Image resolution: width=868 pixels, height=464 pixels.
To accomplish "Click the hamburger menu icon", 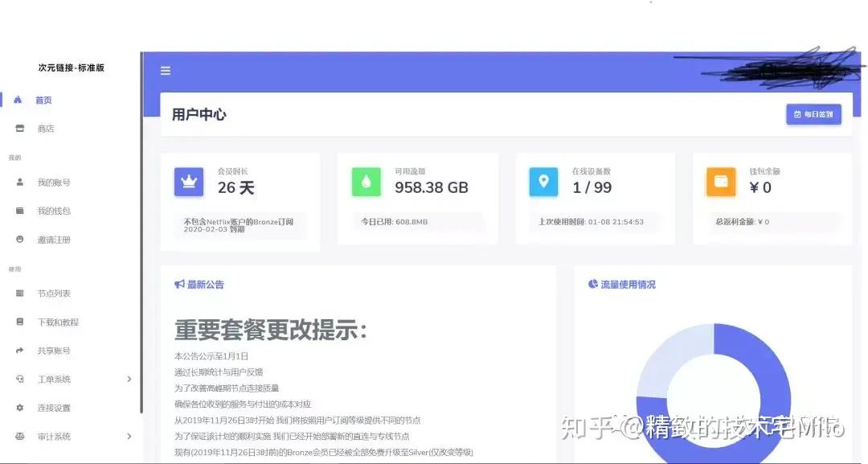I will tap(166, 71).
